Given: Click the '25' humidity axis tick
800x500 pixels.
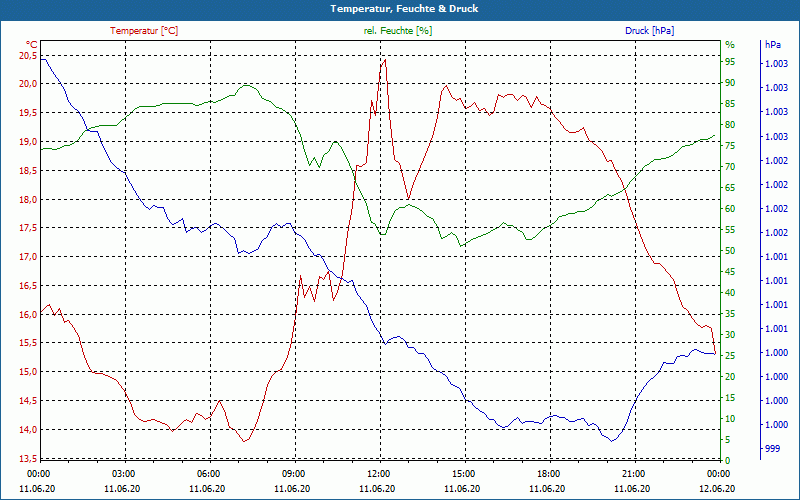Looking at the screenshot, I should [x=730, y=356].
